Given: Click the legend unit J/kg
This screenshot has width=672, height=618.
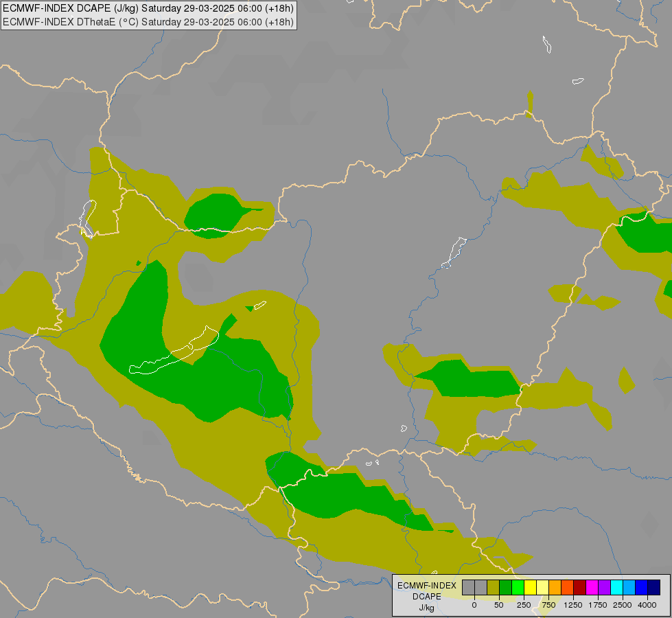Looking at the screenshot, I should pyautogui.click(x=427, y=608).
